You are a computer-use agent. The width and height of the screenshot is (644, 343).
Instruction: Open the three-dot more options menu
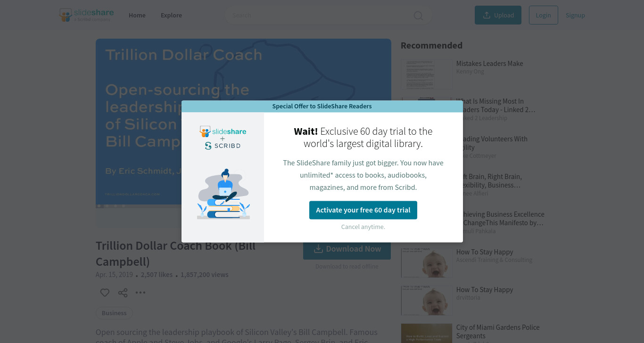tap(140, 293)
